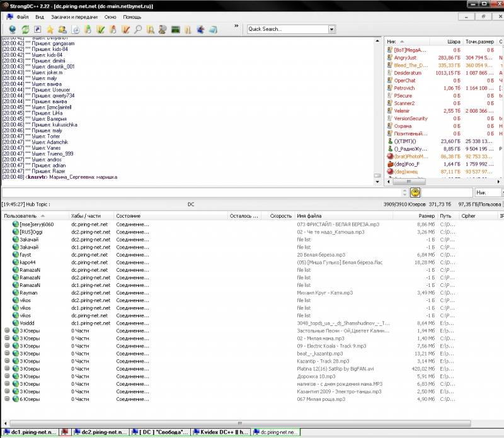Click the globe Public Hubs toolbar icon

(13, 29)
